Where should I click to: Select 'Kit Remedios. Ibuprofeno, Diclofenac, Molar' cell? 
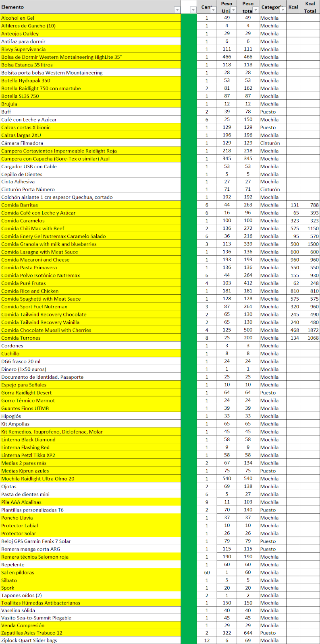click(x=90, y=431)
